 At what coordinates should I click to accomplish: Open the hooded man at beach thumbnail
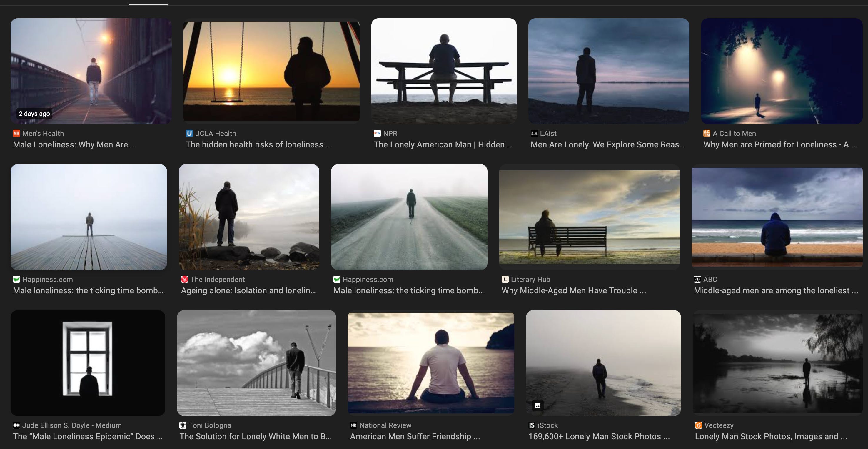pos(777,217)
